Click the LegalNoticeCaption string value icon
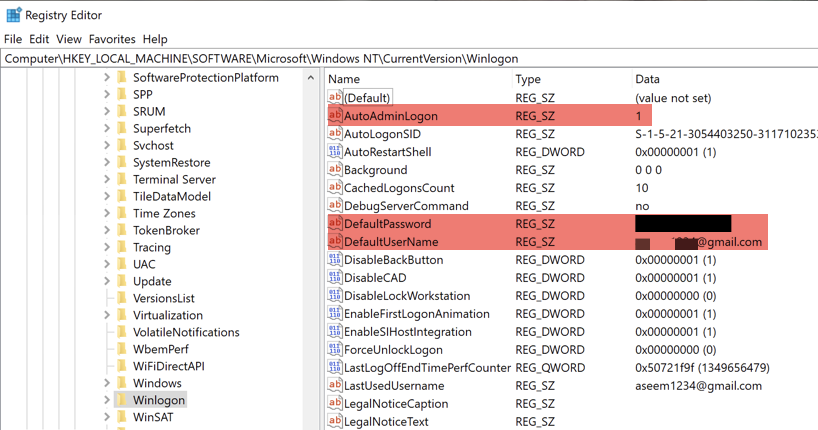 pos(335,404)
